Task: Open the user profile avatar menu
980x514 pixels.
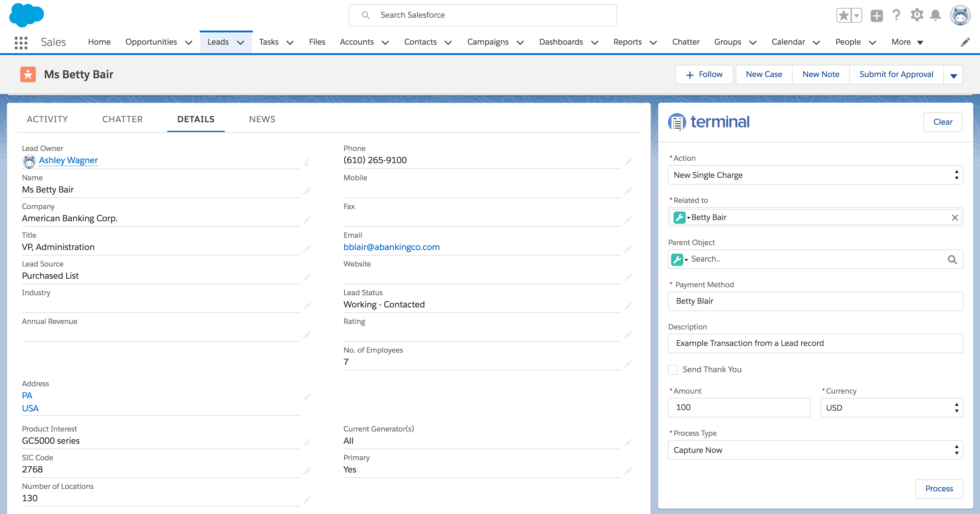Action: (960, 16)
